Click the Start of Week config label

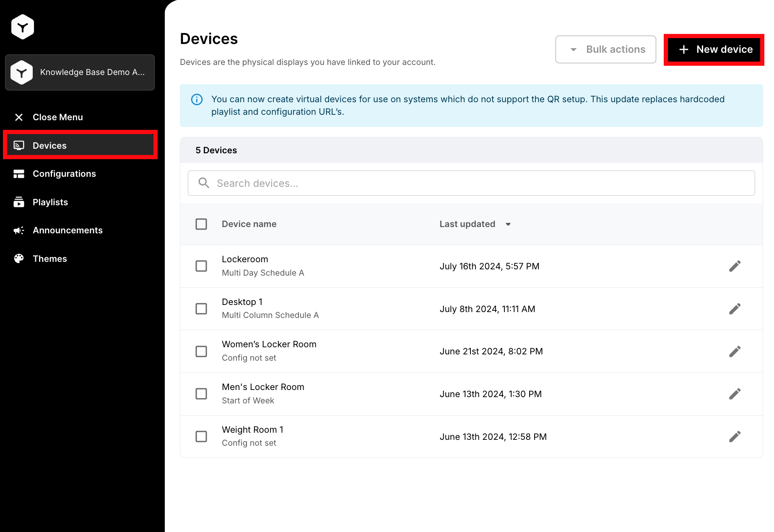pyautogui.click(x=248, y=400)
